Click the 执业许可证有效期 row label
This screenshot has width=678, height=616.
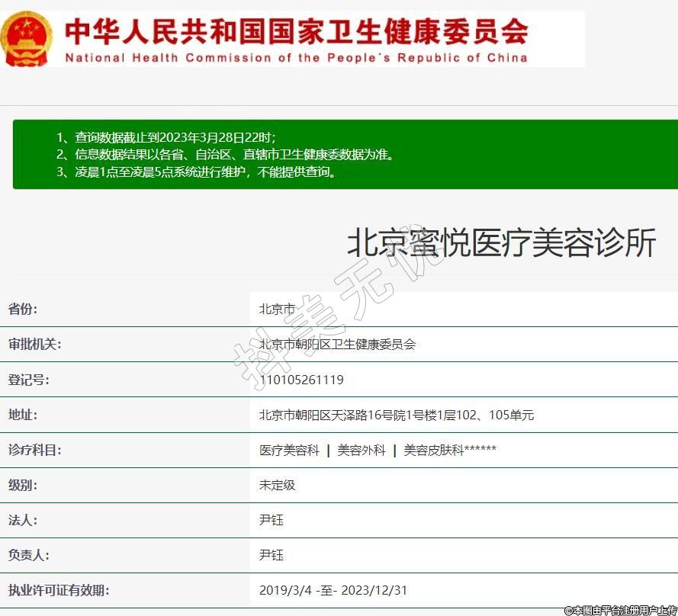click(58, 590)
